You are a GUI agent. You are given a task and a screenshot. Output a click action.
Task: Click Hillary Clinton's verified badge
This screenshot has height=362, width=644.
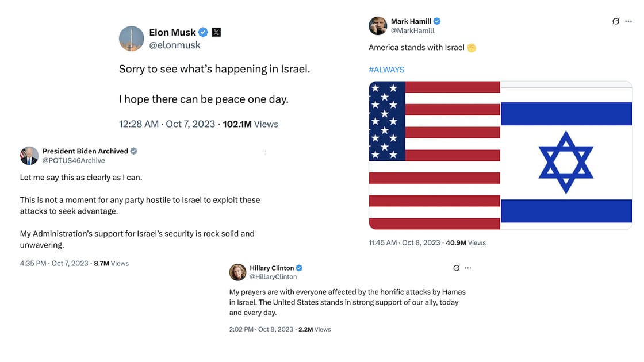(x=300, y=268)
